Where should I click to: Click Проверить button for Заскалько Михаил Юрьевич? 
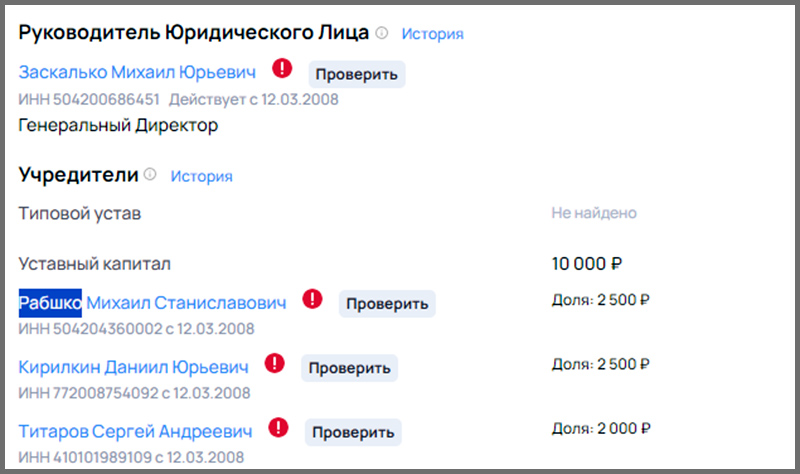click(x=357, y=74)
